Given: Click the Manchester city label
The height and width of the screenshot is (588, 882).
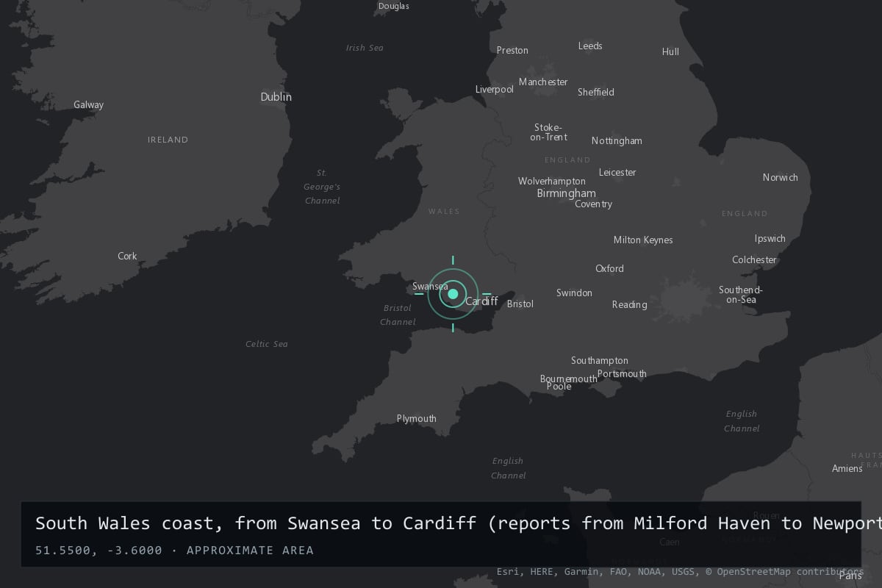Looking at the screenshot, I should [543, 82].
